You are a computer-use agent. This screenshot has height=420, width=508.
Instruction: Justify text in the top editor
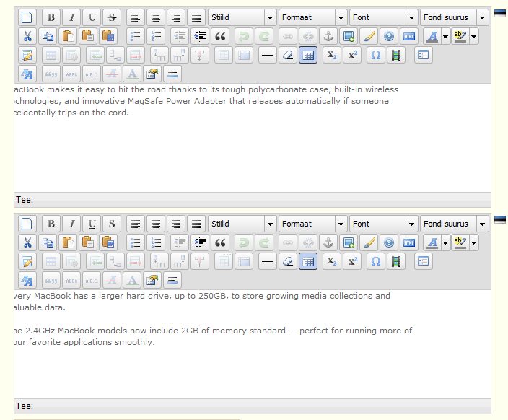click(x=196, y=17)
